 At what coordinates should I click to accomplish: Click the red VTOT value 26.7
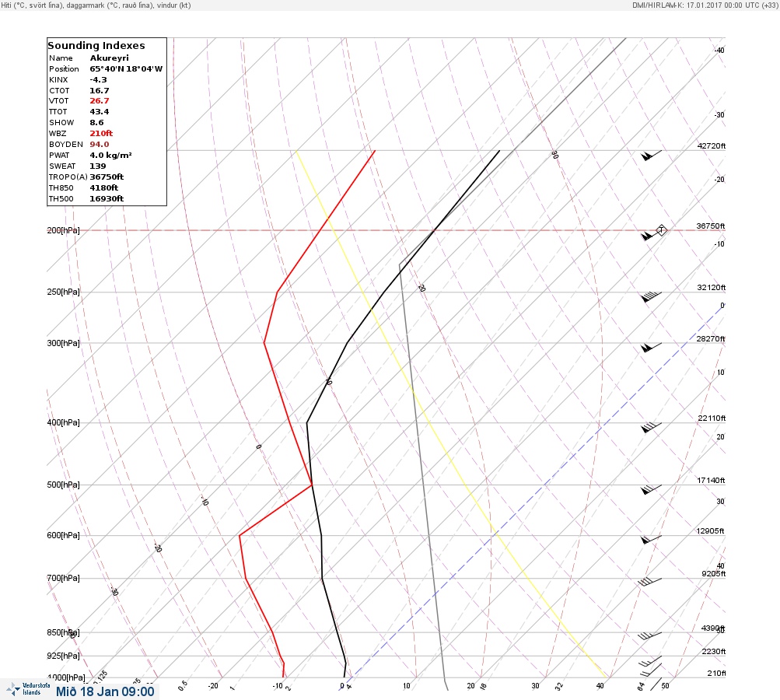[x=99, y=100]
